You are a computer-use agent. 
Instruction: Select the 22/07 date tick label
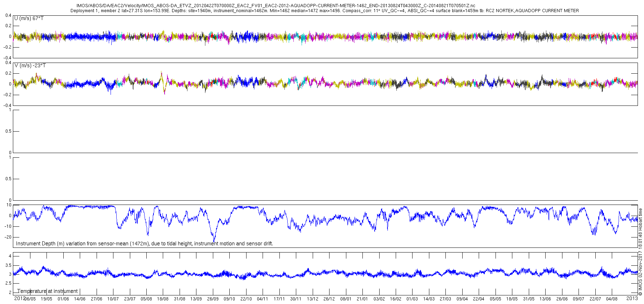(x=595, y=299)
